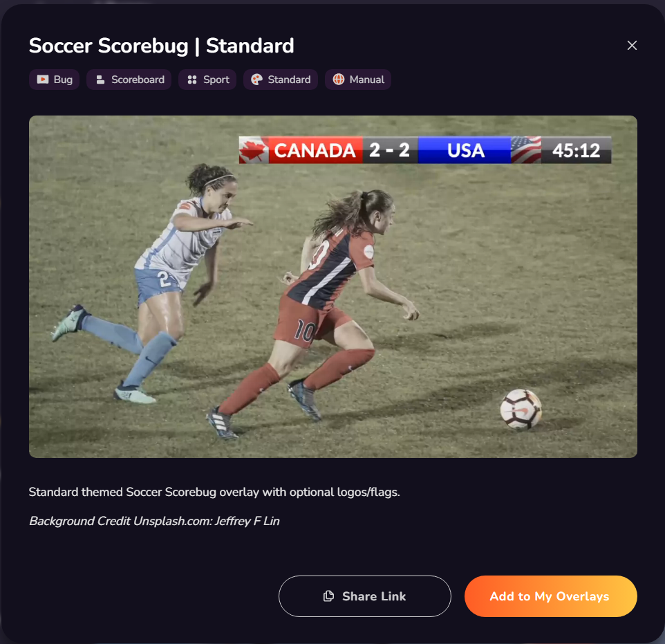This screenshot has width=665, height=644.
Task: Click the 2 - 2 score display
Action: tap(389, 150)
